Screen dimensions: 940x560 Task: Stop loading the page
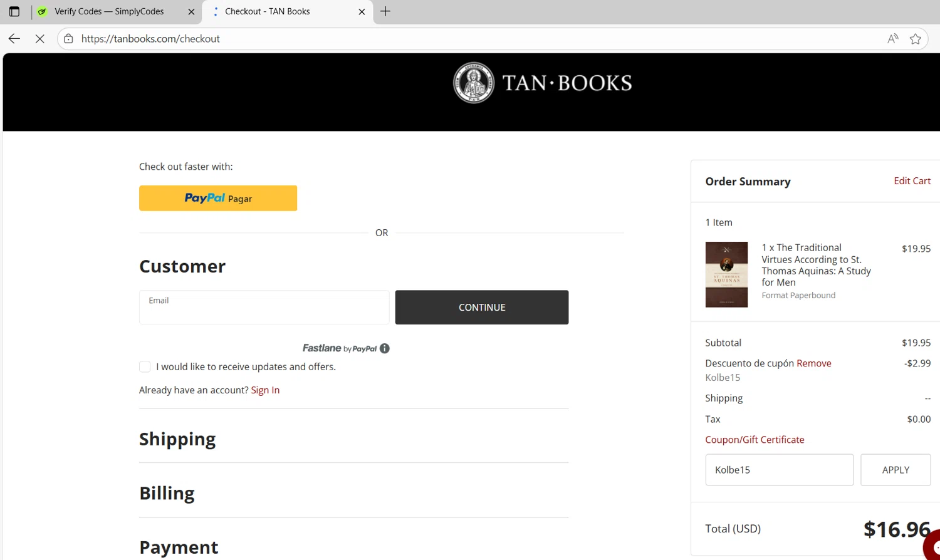point(39,39)
